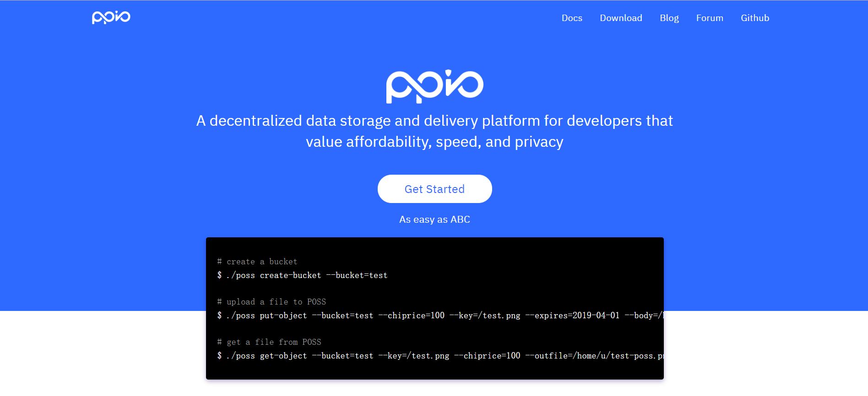868x396 pixels.
Task: Click the '# get a file from POSS' comment
Action: pos(269,342)
